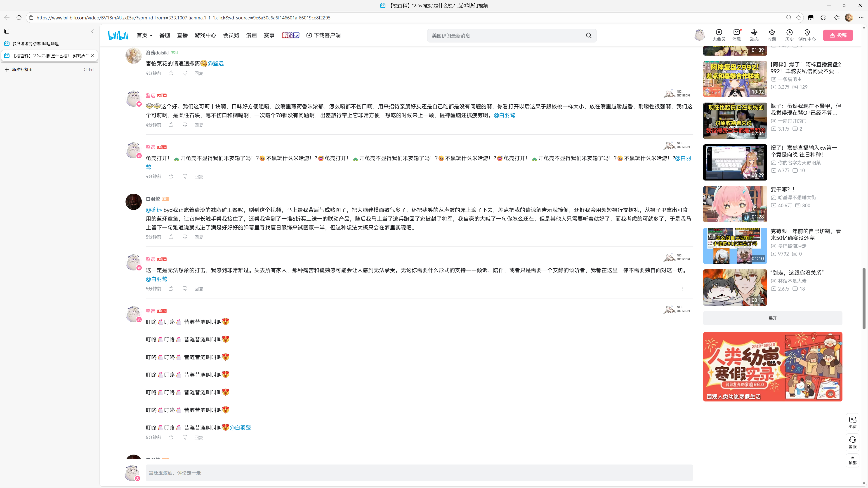
Task: Dislike 白羽鹭's long comment
Action: tap(185, 237)
